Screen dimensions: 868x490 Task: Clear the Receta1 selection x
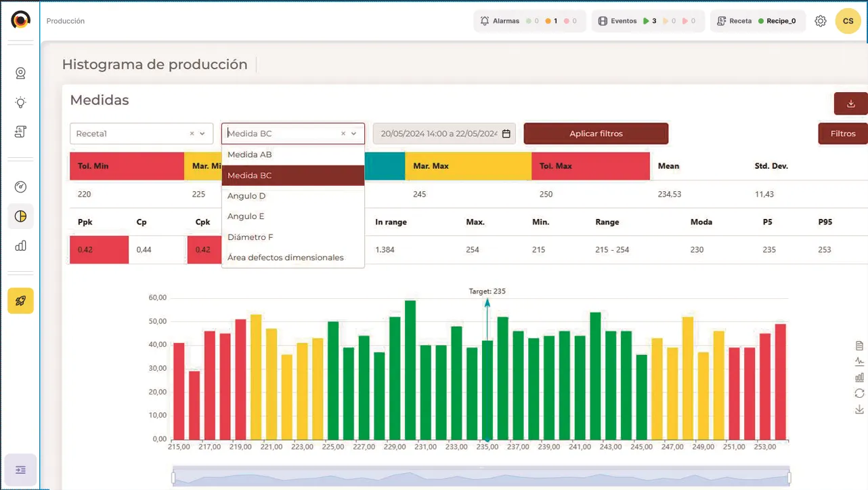coord(192,134)
